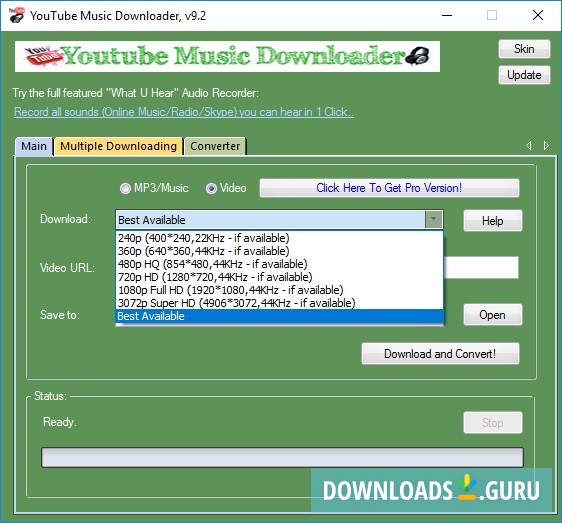Viewport: 562px width, 523px height.
Task: Switch to the Multiple Downloading tab
Action: click(x=118, y=146)
